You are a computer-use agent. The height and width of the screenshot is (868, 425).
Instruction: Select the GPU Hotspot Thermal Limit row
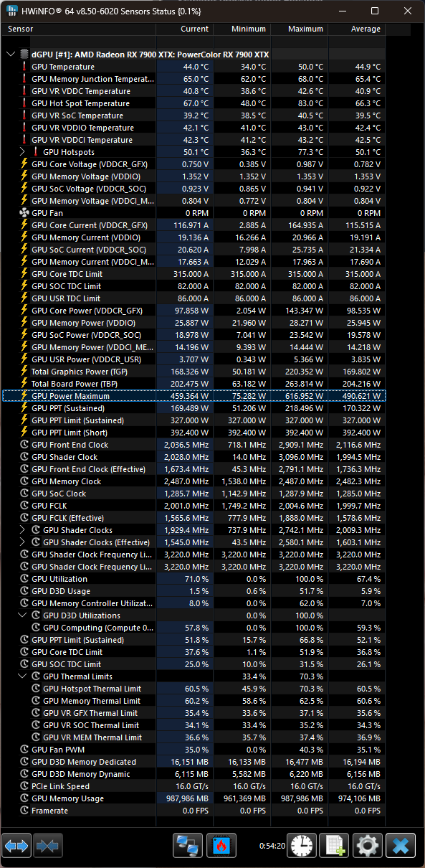[x=194, y=689]
